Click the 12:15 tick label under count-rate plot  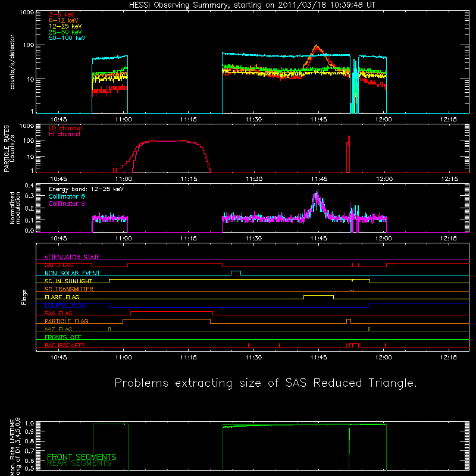(449, 120)
